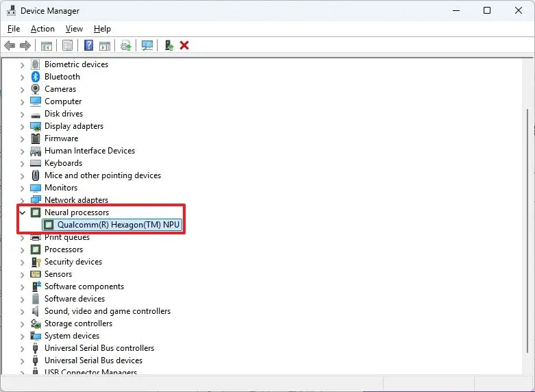The height and width of the screenshot is (392, 535).
Task: Open the Action menu
Action: tap(42, 29)
